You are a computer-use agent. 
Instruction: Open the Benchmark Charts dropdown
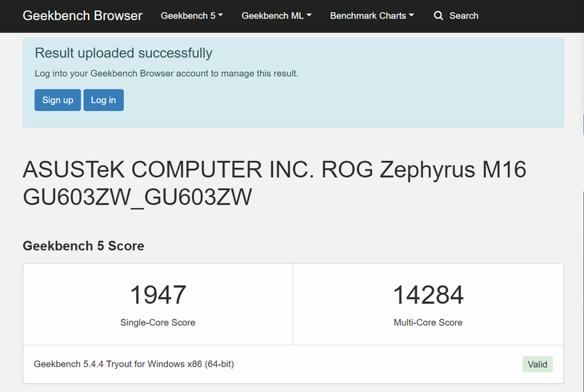pyautogui.click(x=371, y=16)
